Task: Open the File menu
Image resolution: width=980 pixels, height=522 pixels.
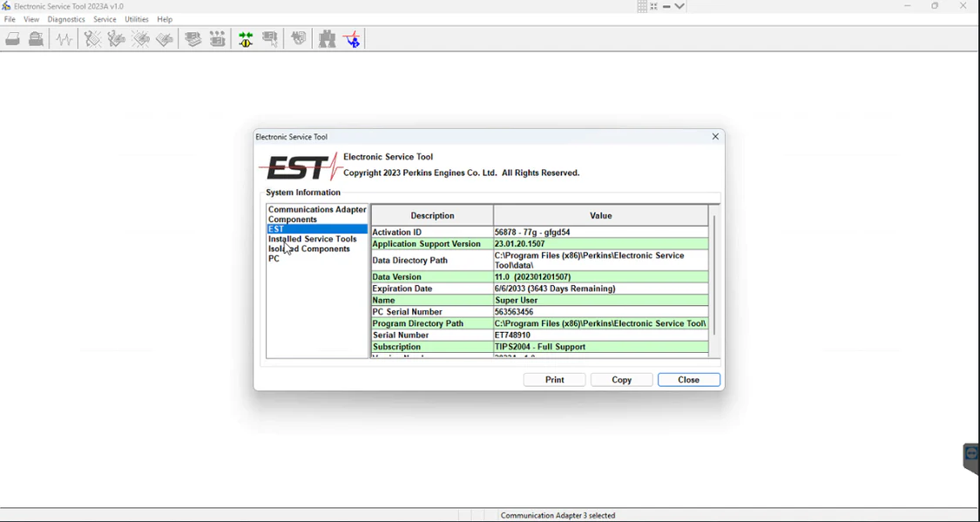Action: [x=10, y=19]
